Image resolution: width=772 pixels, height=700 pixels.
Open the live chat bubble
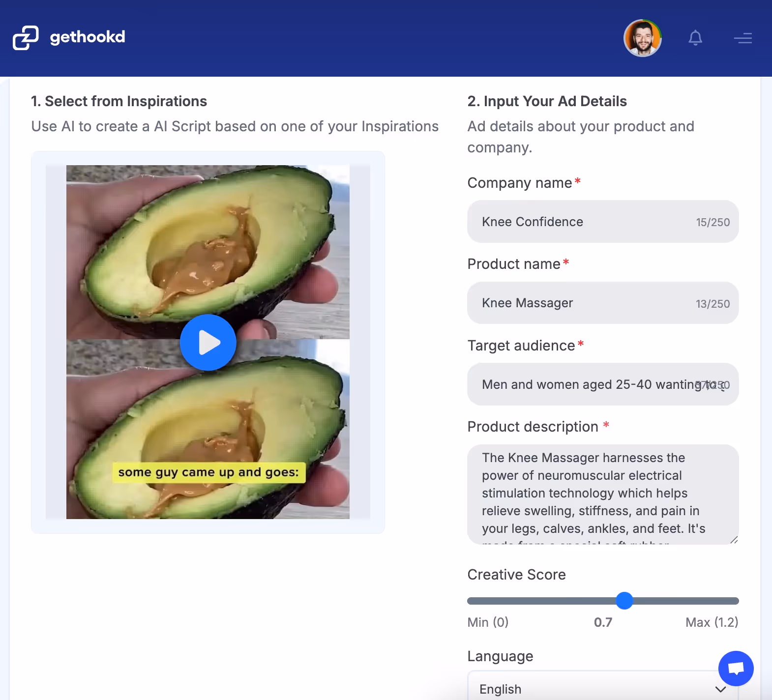tap(736, 669)
